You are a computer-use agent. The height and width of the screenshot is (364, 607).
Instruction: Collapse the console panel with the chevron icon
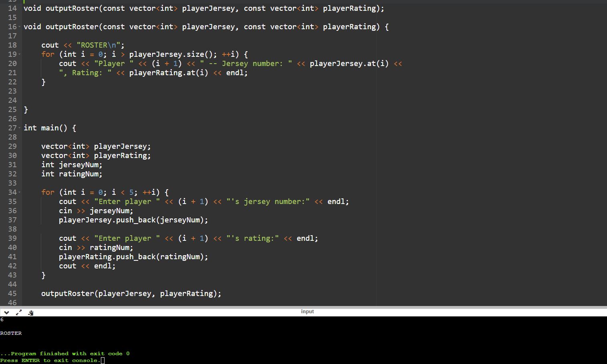(6, 312)
